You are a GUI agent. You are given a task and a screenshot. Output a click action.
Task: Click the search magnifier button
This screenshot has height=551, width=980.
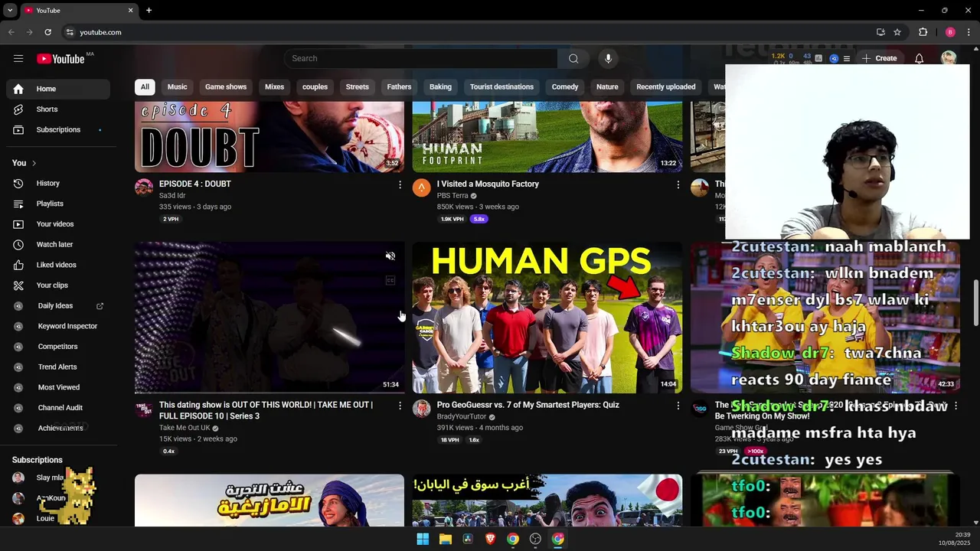(573, 58)
